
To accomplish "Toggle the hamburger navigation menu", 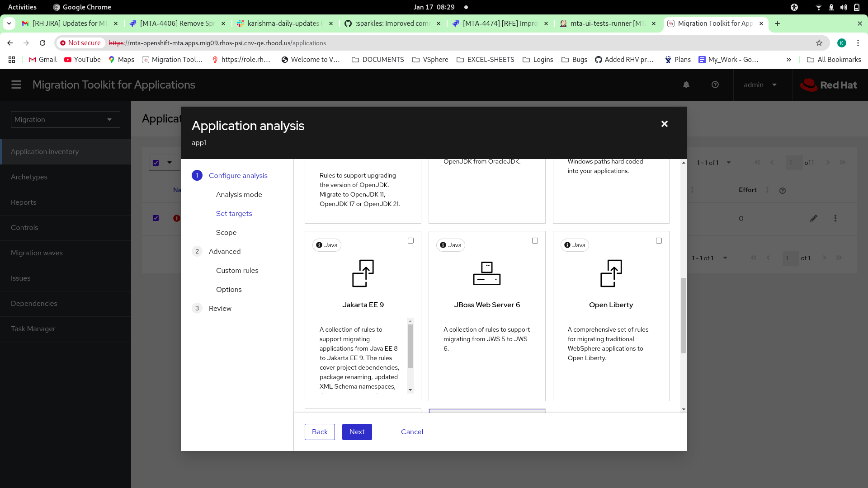I will click(16, 85).
